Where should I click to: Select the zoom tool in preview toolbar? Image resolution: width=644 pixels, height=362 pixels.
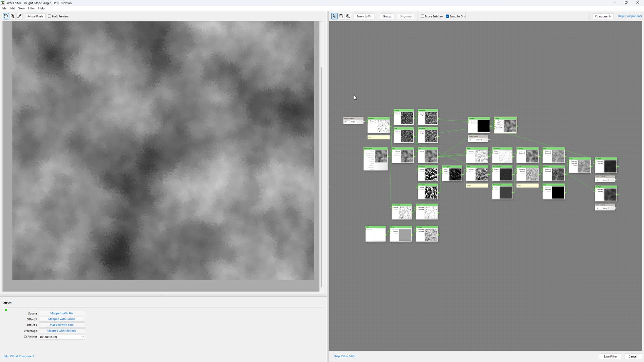point(13,16)
